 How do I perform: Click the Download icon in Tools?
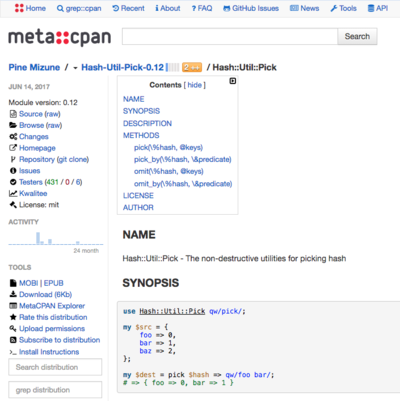[x=13, y=294]
